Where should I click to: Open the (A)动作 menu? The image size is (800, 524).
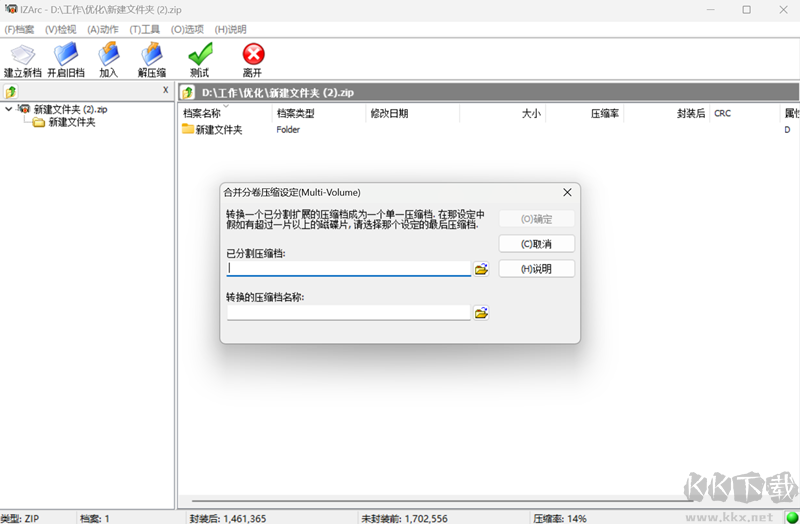coord(103,30)
